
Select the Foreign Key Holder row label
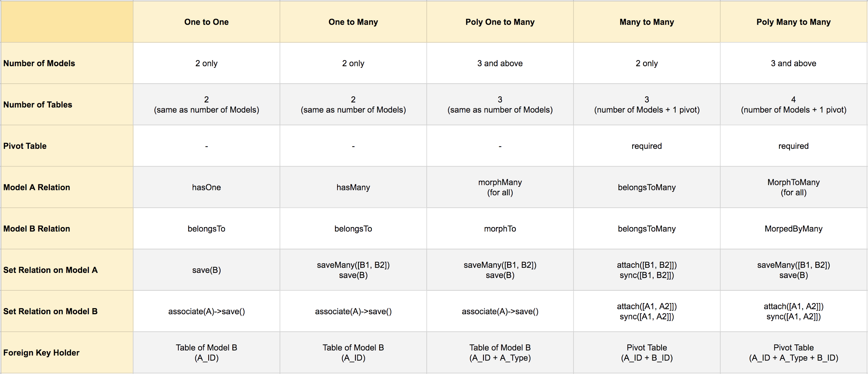pyautogui.click(x=42, y=353)
